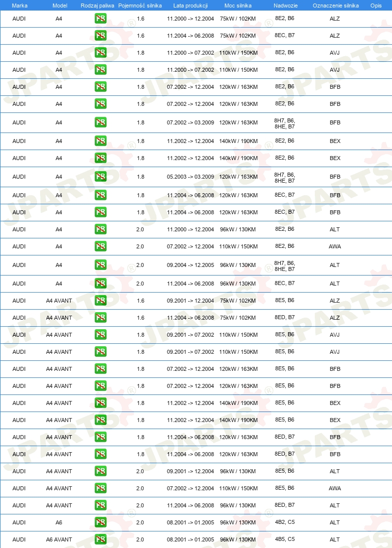Click 8H7, B6, 8HE, B7 in the 09.2004 row
392x548 pixels.
pos(285,266)
